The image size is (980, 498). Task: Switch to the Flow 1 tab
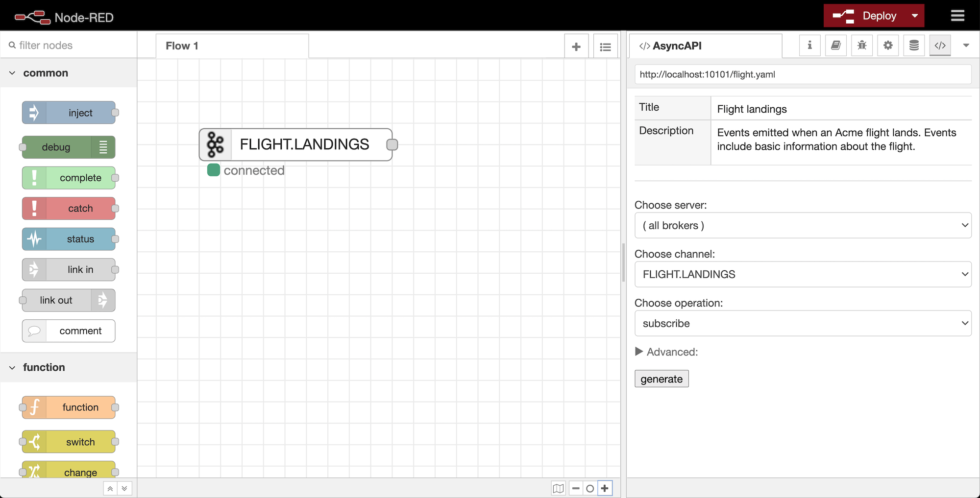coord(232,46)
